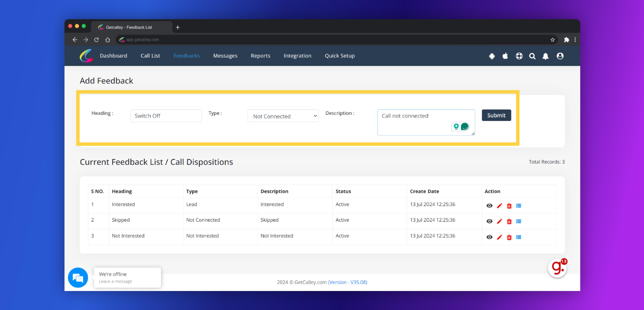Open the Reports menu
This screenshot has height=310, width=644.
[260, 56]
